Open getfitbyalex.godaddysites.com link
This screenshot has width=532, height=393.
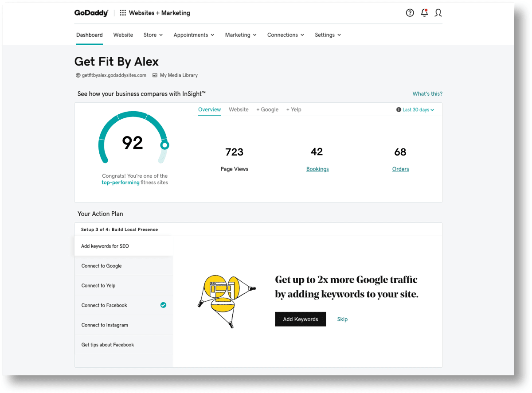click(x=114, y=75)
